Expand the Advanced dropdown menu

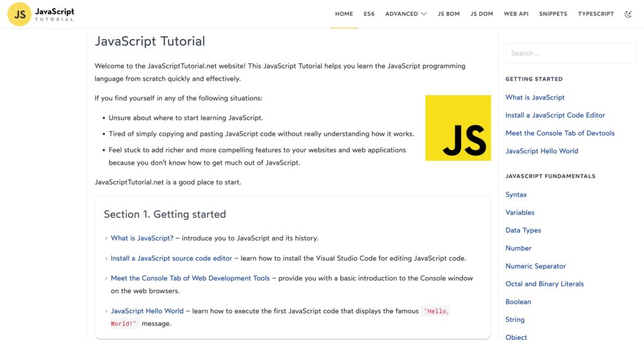tap(406, 14)
